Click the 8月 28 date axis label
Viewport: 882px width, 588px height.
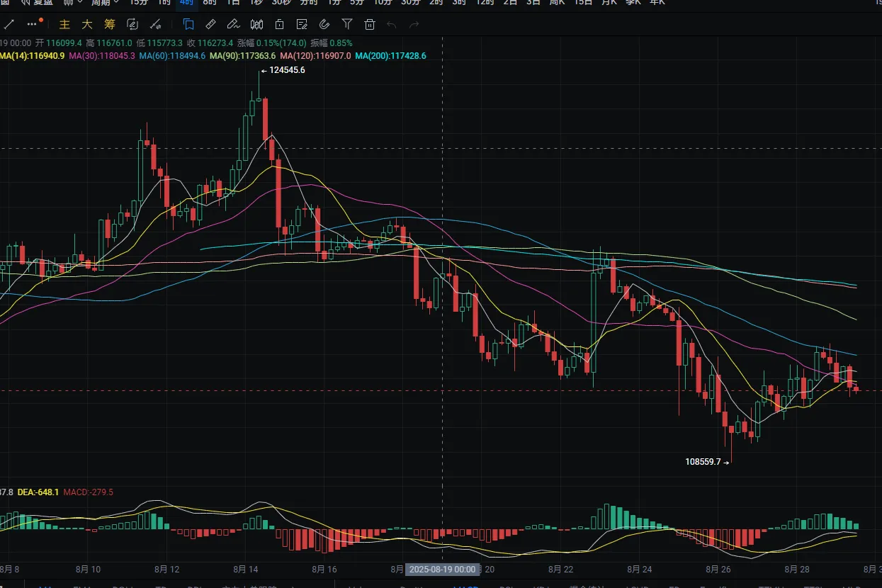click(796, 569)
